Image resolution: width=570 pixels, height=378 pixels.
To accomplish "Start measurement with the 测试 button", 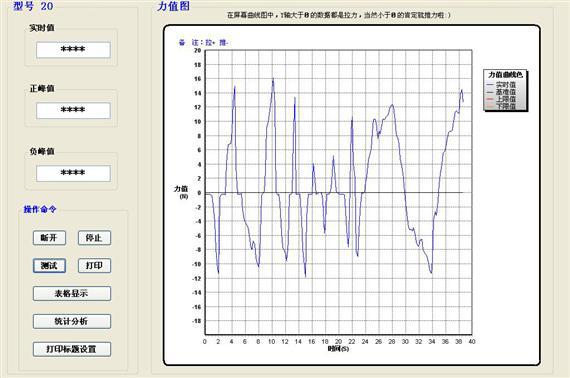I will (x=49, y=266).
